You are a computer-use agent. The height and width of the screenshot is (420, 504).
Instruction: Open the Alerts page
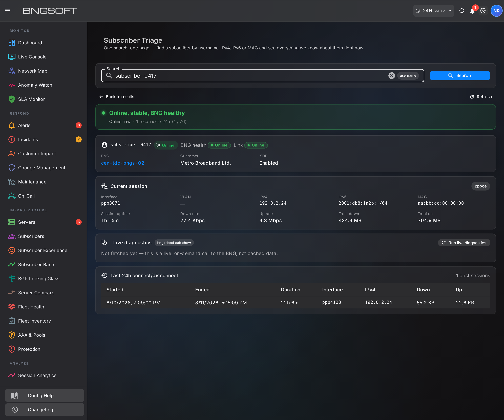point(44,125)
